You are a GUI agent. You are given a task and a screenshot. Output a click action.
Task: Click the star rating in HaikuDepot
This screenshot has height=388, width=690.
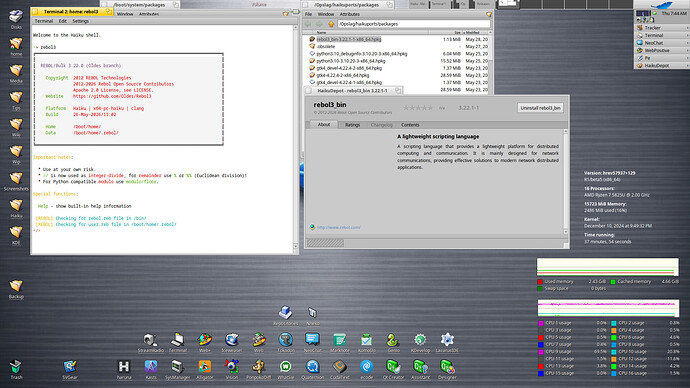pos(418,108)
